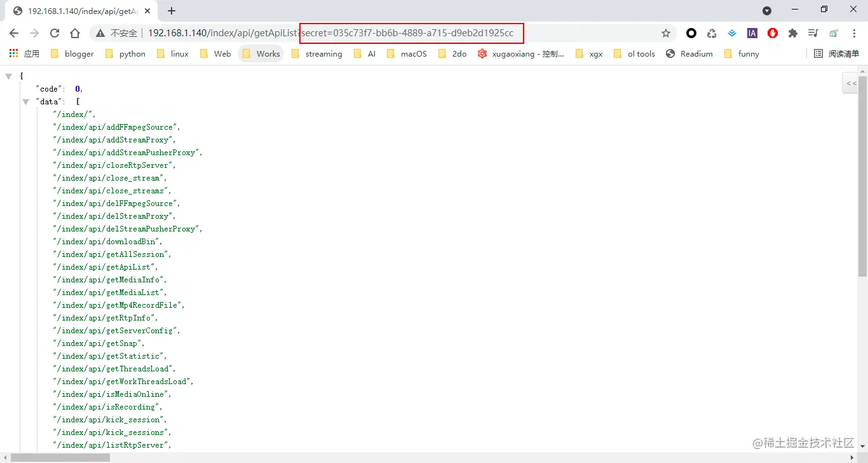
Task: Click the "/index/api/getMediaList" entry
Action: pos(110,293)
